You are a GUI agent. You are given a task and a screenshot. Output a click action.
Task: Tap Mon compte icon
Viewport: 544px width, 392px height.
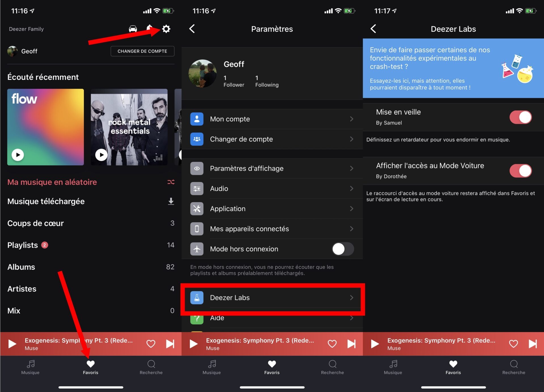(197, 119)
